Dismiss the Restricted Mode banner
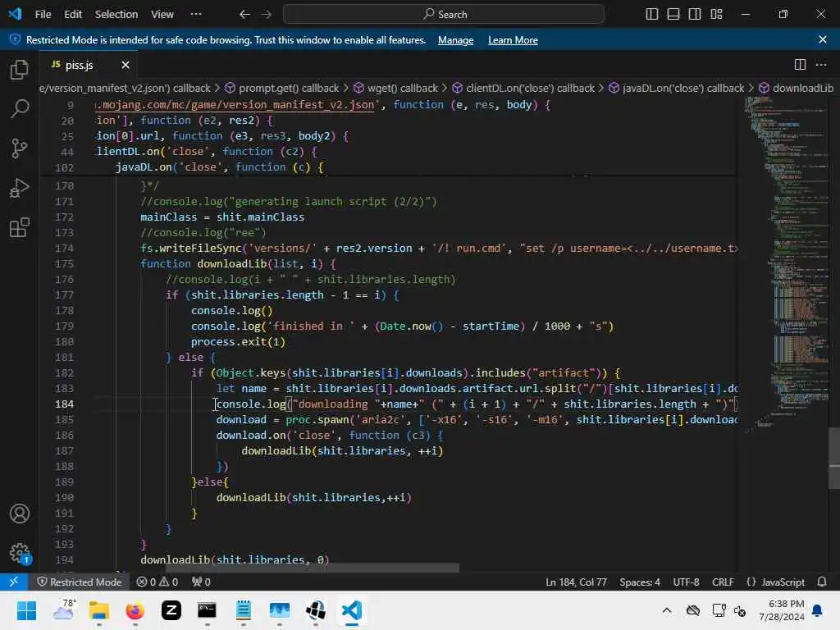Screen dimensions: 840x630 [823, 39]
